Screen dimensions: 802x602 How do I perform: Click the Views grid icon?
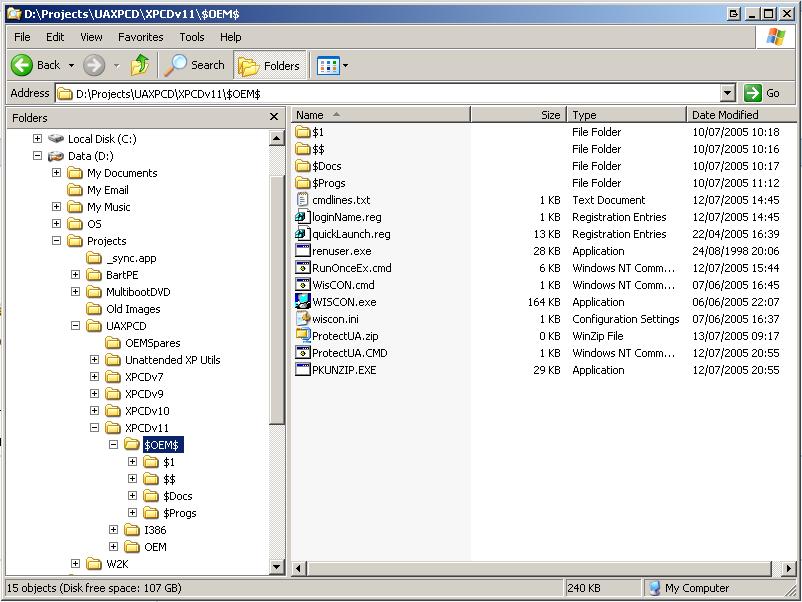click(x=328, y=65)
